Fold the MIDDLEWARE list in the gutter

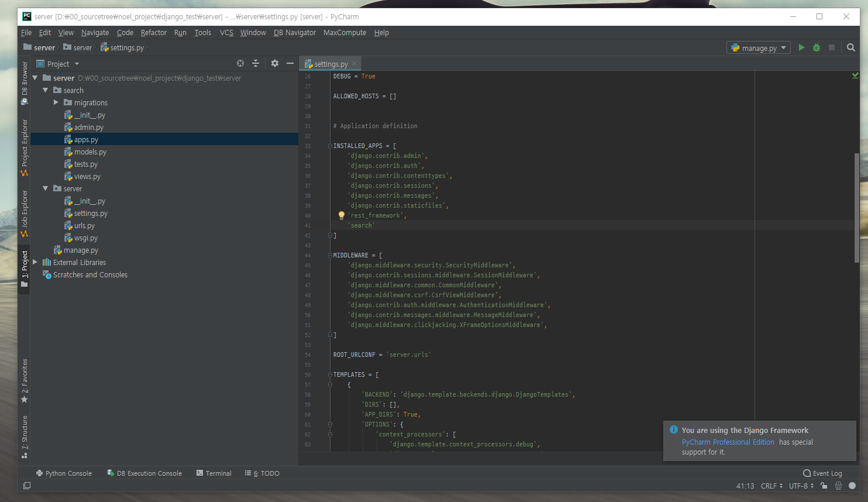coord(330,255)
